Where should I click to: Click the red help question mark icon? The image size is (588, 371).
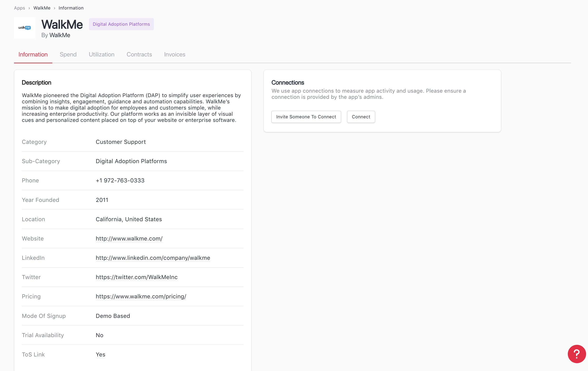[577, 353]
